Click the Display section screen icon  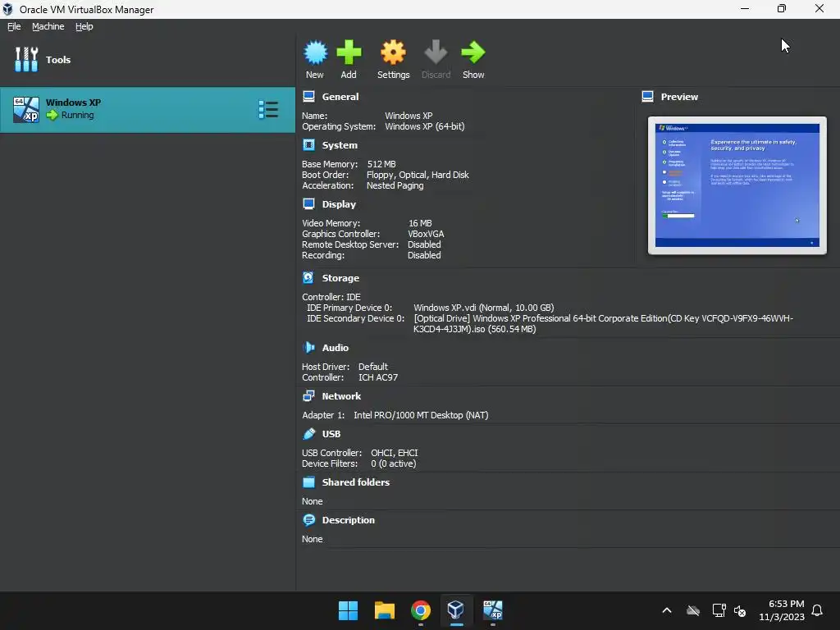(309, 203)
